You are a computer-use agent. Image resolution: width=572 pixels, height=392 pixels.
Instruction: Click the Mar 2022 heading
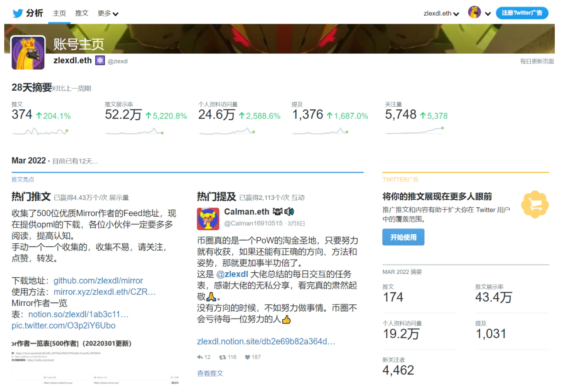[29, 161]
